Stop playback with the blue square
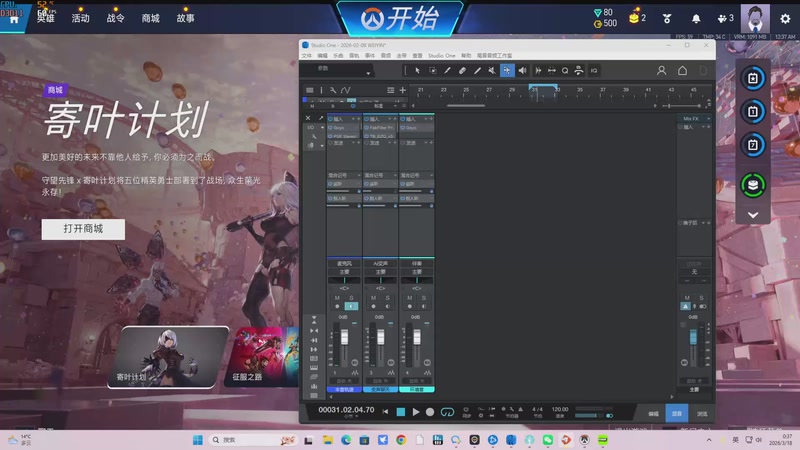Screen dimensions: 800x450 401,412
